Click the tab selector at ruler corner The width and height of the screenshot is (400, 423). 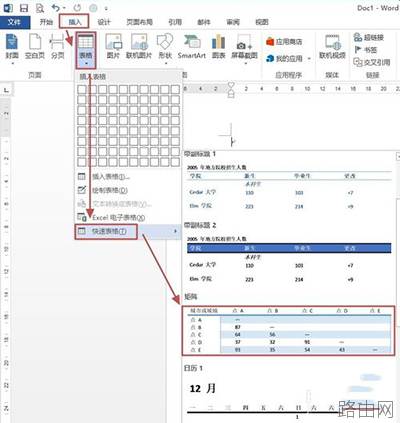pos(6,90)
